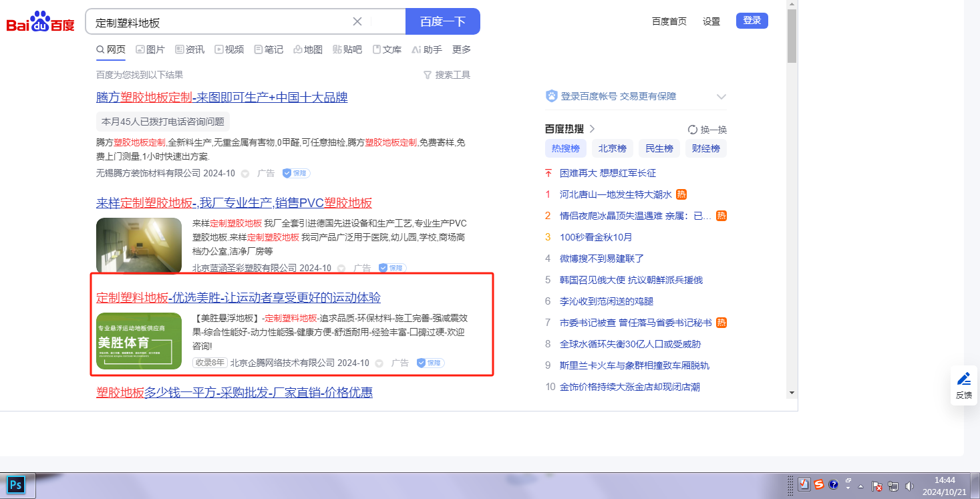Click the Action Center flag tray icon
980x499 pixels.
click(x=878, y=486)
